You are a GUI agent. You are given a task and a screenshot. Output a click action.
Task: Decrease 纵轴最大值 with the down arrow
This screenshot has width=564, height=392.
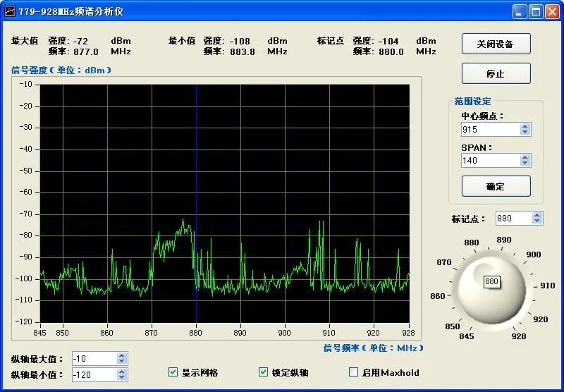pyautogui.click(x=121, y=362)
